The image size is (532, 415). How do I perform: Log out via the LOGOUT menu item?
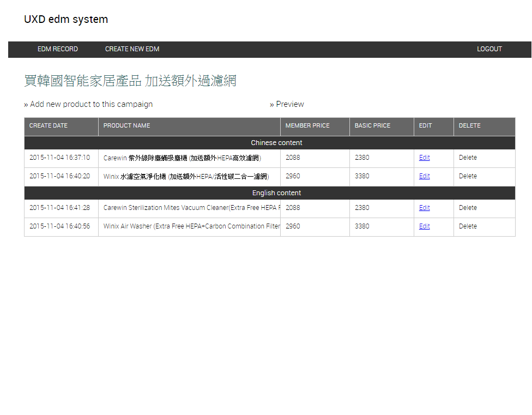click(x=489, y=49)
